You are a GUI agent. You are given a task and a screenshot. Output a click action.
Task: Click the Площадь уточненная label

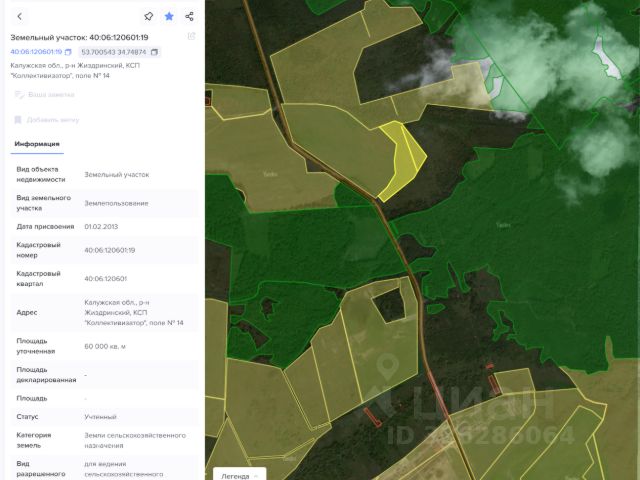(x=36, y=346)
